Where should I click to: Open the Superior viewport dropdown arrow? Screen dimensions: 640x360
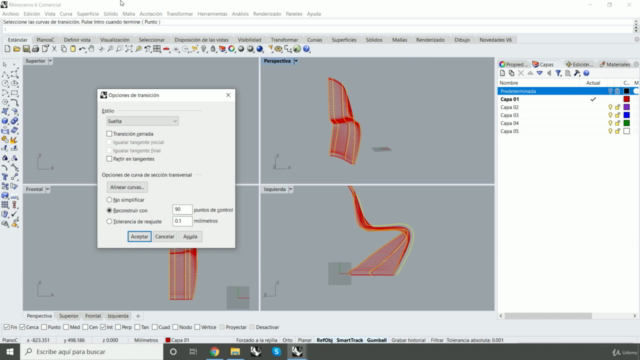(x=50, y=61)
